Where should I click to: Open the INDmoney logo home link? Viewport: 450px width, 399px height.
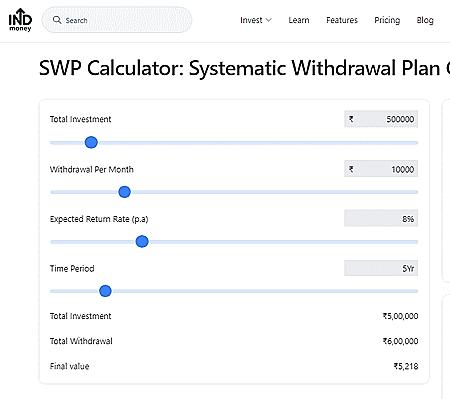[20, 20]
